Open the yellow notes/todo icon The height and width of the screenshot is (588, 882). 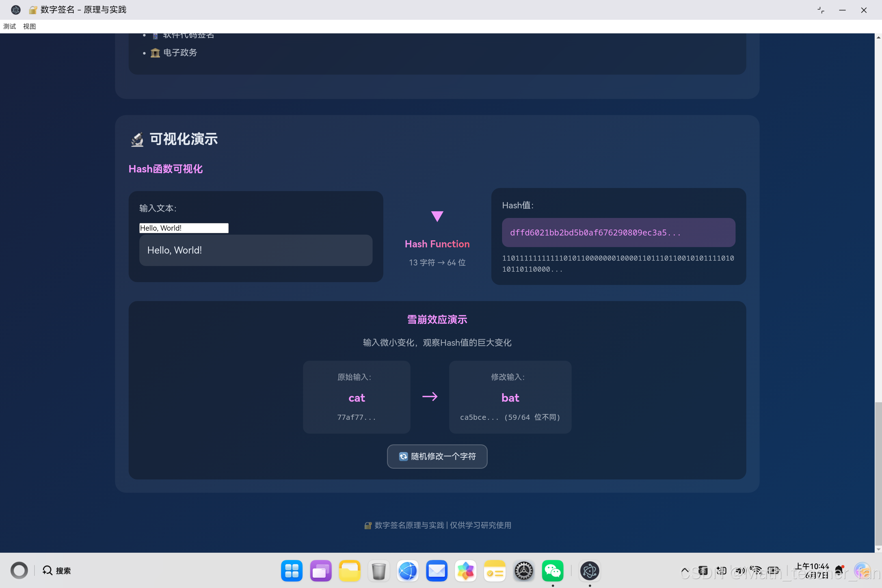(x=495, y=571)
